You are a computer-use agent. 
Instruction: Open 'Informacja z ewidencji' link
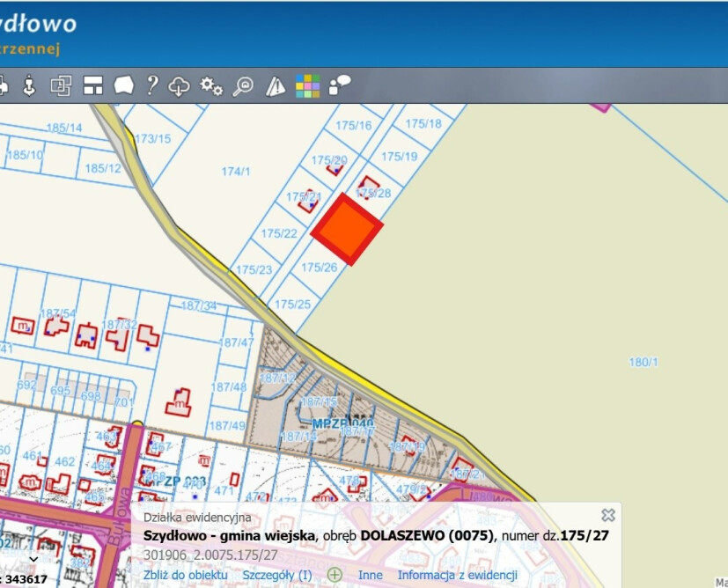click(457, 575)
